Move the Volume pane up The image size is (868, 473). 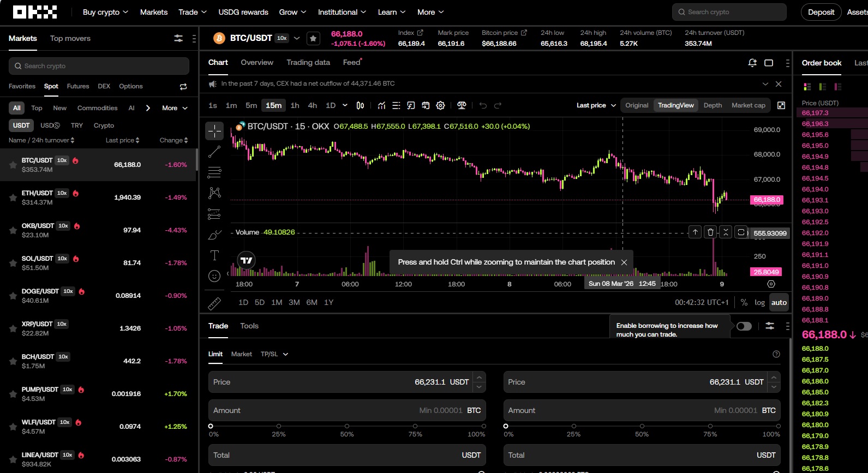click(x=695, y=232)
